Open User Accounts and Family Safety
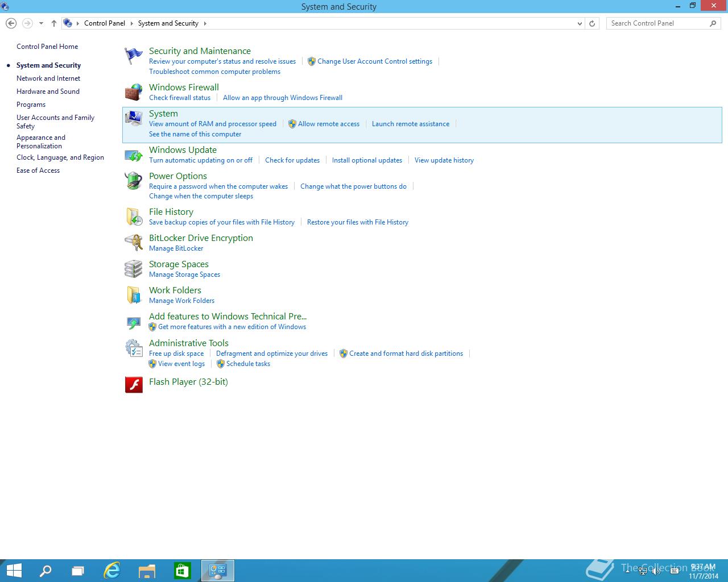Viewport: 728px width, 582px height. click(x=55, y=122)
